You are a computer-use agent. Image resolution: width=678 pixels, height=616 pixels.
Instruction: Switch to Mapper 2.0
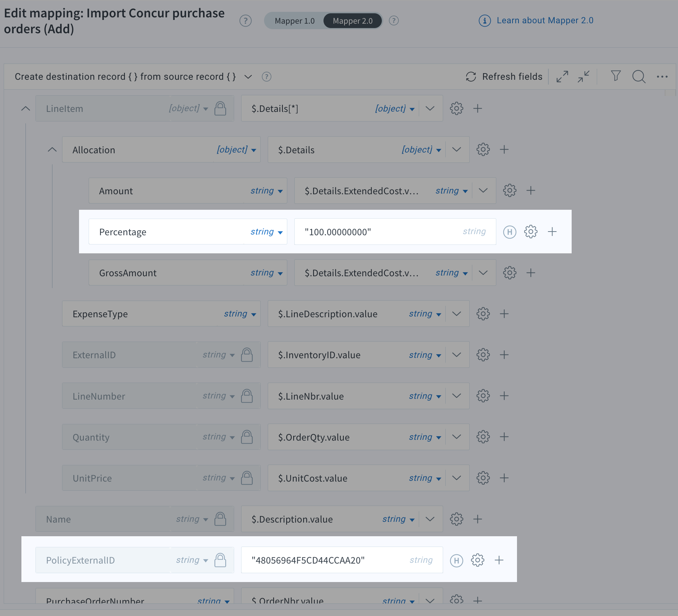(353, 21)
